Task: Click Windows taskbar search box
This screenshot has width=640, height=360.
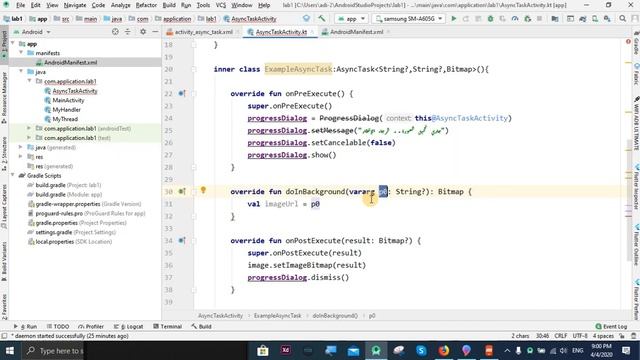Action: coord(52,351)
